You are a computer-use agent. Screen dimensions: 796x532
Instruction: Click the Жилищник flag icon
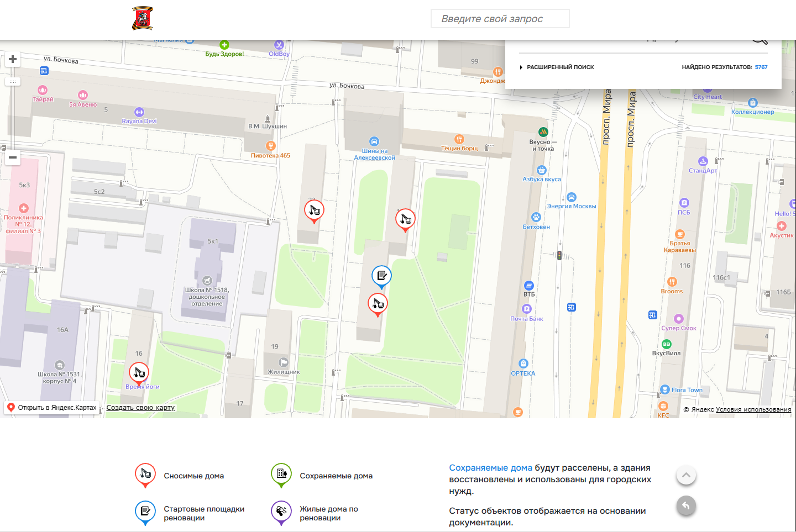284,362
